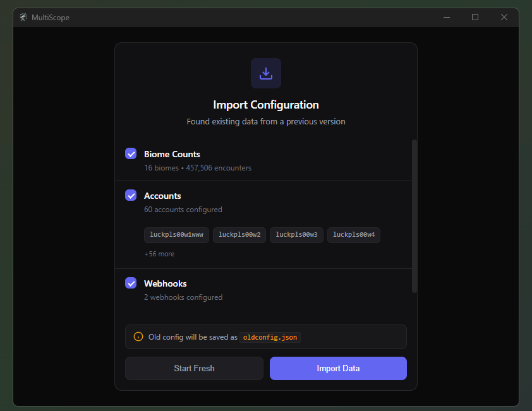Screen dimensions: 532x411
Task: Select the luckpls00w2 account chip
Action: [239, 235]
